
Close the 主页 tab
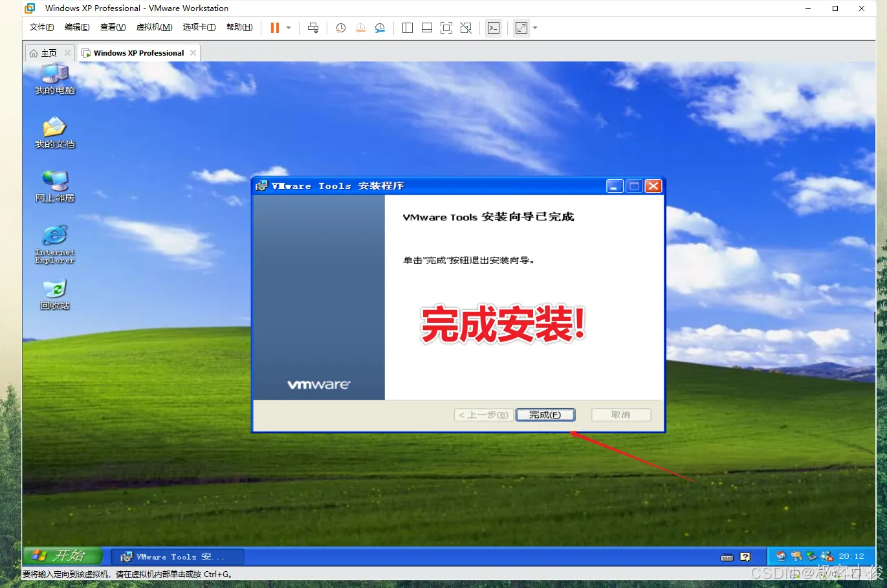tap(67, 53)
